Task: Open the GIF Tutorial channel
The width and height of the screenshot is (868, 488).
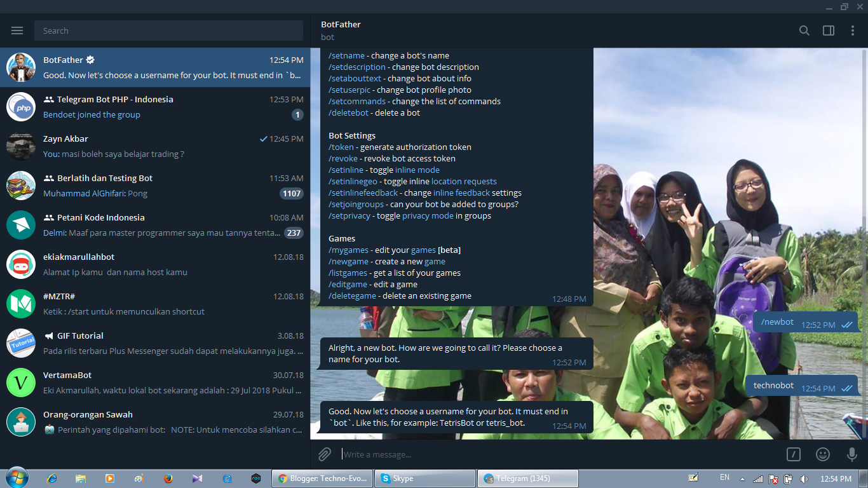Action: point(155,343)
